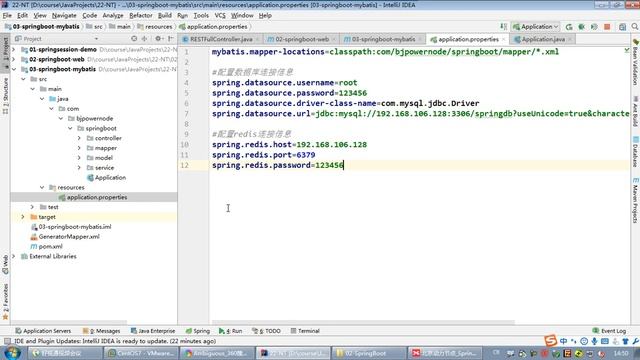Screen dimensions: 640x360
Task: Open the VCS menu
Action: click(x=220, y=16)
